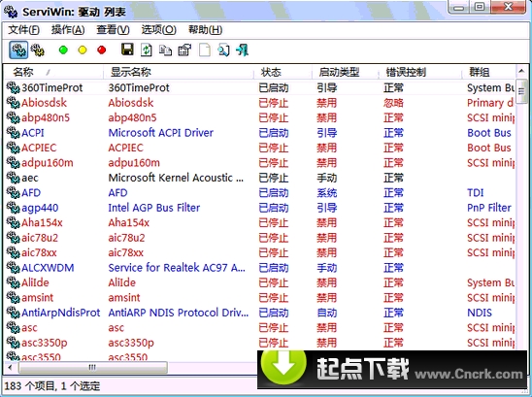This screenshot has height=397, width=532.
Task: Click the gear icon beside ALCXWDM
Action: 13,267
